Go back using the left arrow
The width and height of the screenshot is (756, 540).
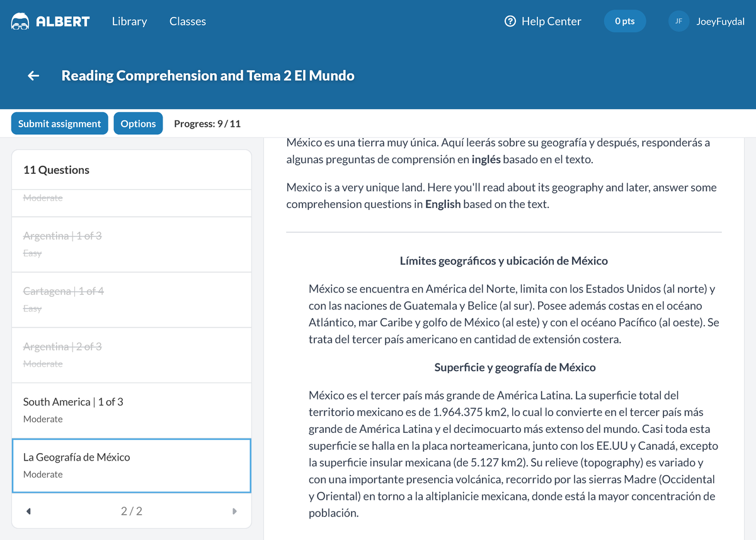[33, 76]
